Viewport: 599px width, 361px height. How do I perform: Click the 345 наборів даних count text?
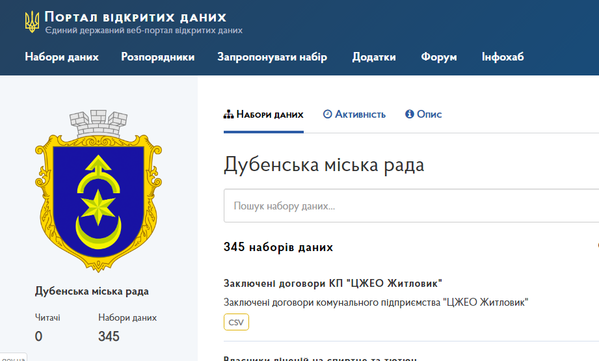click(278, 247)
